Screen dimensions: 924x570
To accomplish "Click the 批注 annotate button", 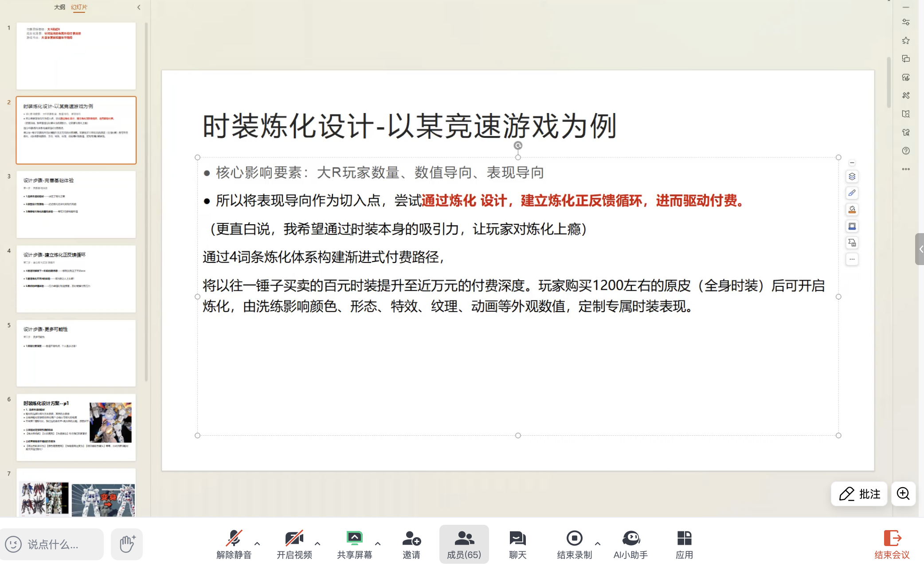I will click(x=859, y=493).
